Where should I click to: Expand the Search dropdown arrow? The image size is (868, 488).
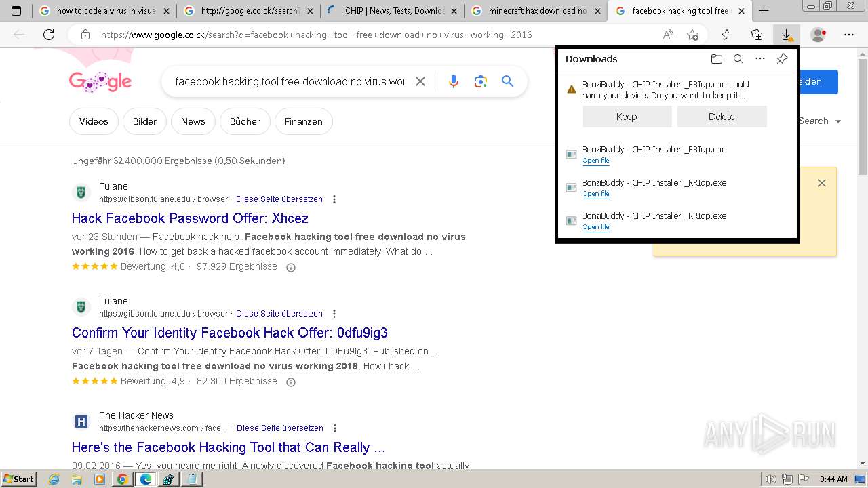838,121
